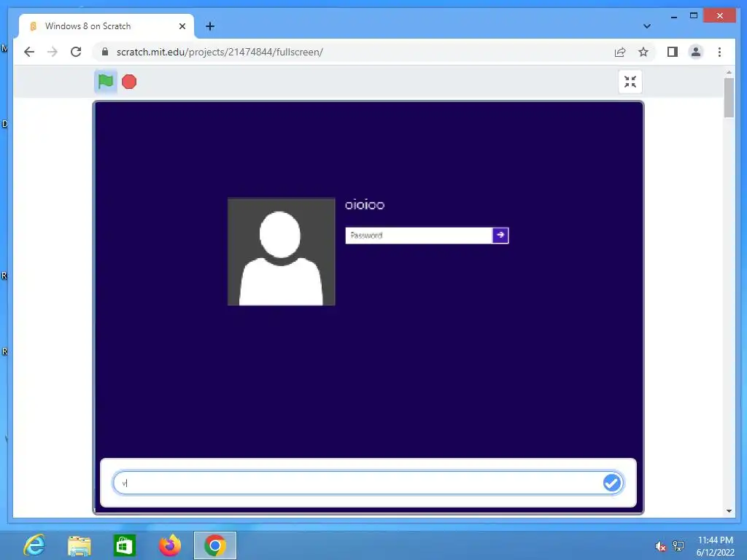Open Firefox from taskbar
This screenshot has height=560, width=747.
pyautogui.click(x=169, y=545)
